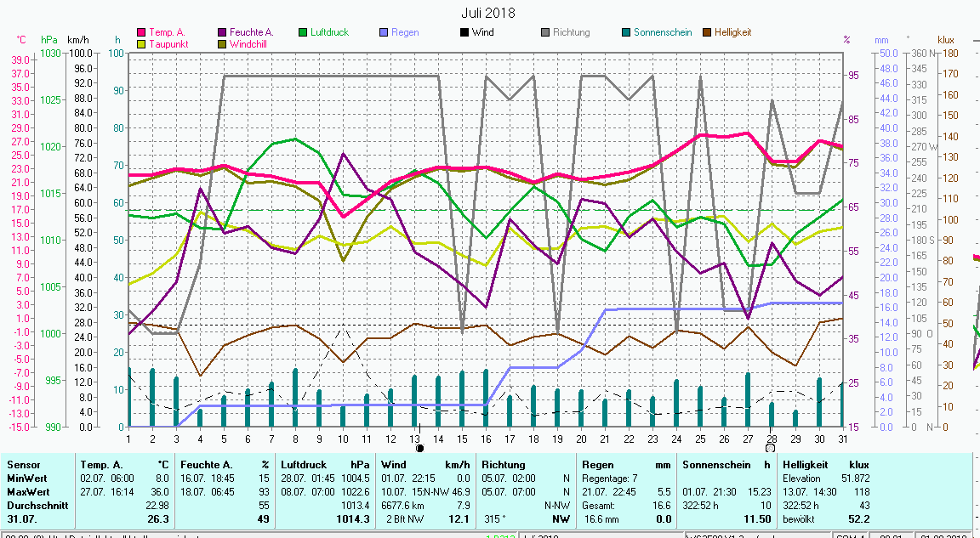Click the black Wind legend swatch
Viewport: 980px width, 538px height.
coord(464,32)
